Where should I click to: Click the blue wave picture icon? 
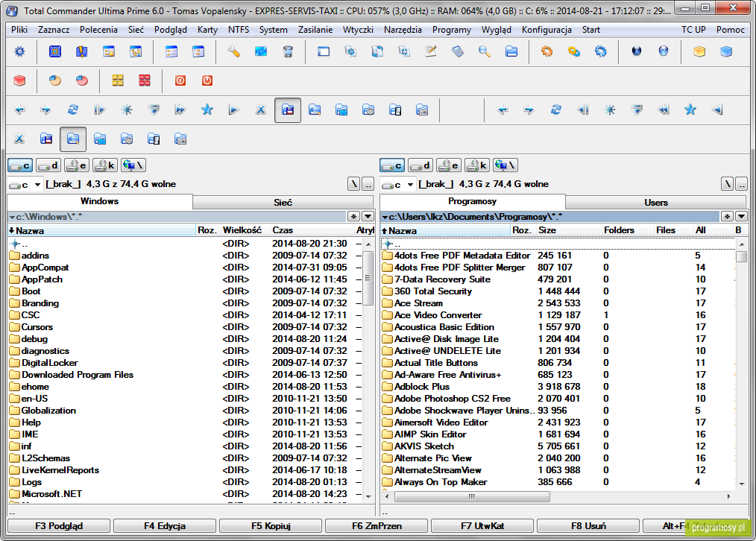(261, 51)
